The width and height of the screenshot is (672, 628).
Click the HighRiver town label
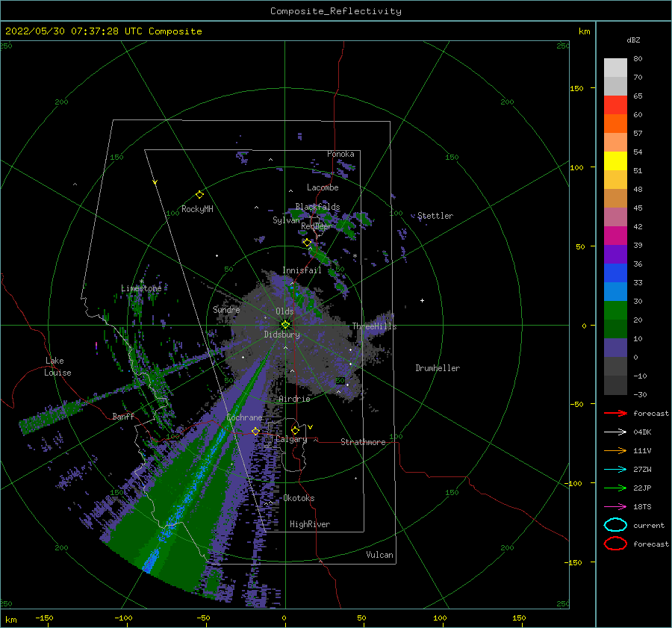[x=310, y=524]
